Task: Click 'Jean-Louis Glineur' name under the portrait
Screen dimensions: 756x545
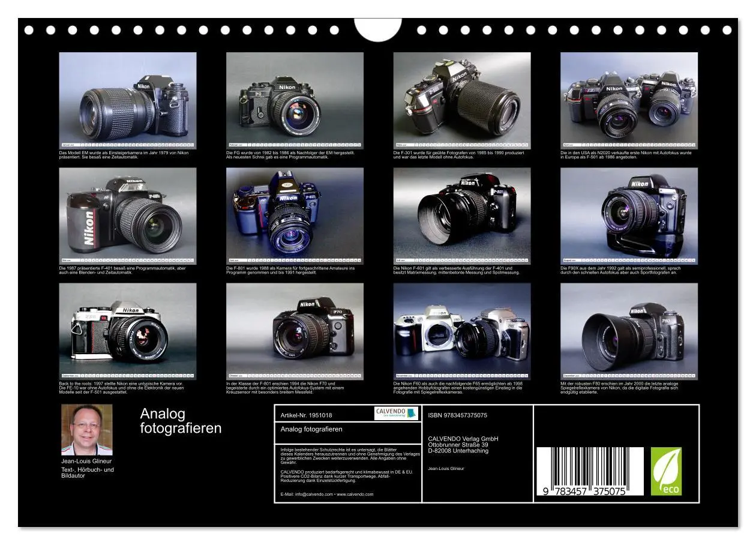Action: tap(86, 461)
